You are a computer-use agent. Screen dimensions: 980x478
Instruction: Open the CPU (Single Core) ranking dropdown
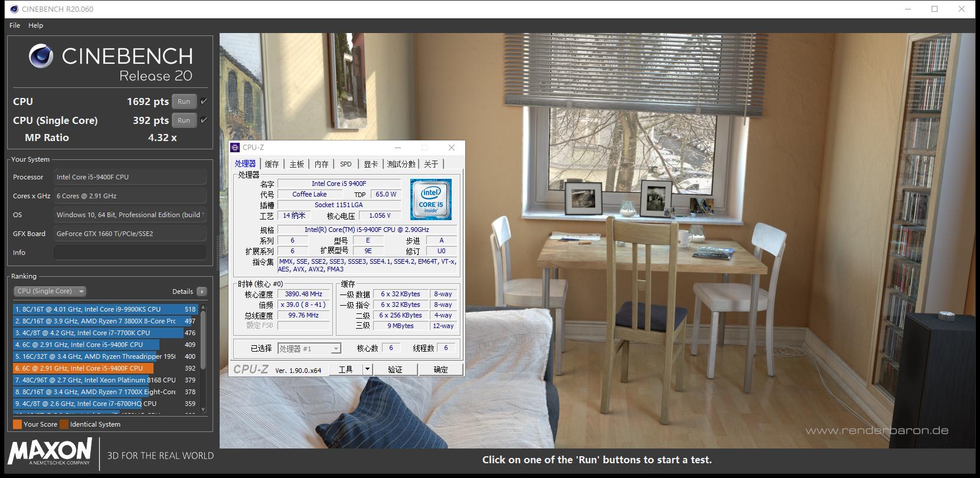coord(50,291)
